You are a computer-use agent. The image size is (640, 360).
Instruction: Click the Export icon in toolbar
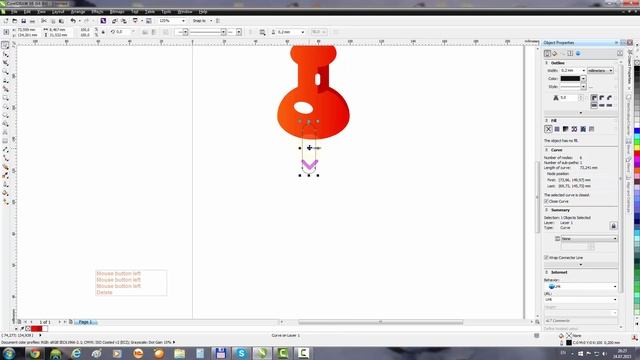[123, 21]
